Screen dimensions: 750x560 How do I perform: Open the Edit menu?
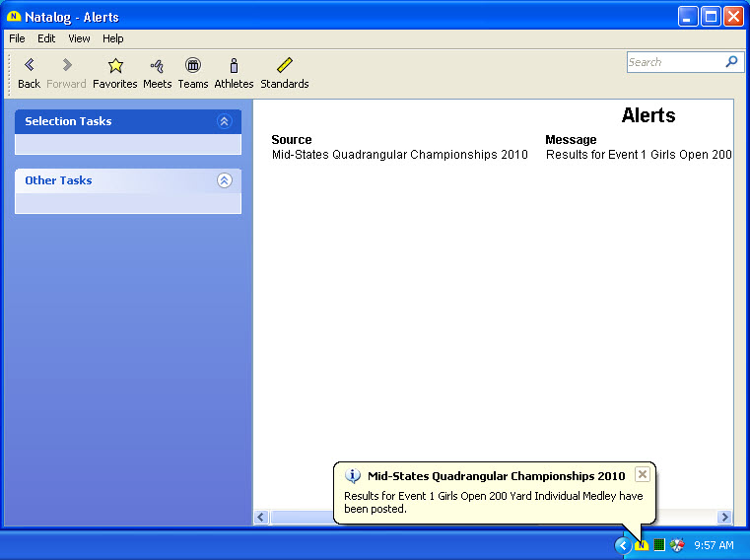tap(46, 38)
